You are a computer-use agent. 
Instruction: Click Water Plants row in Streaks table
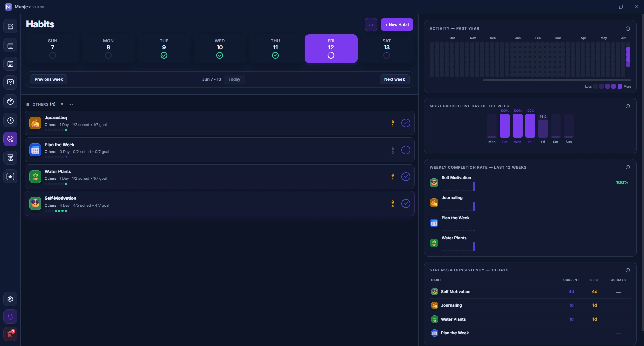530,319
